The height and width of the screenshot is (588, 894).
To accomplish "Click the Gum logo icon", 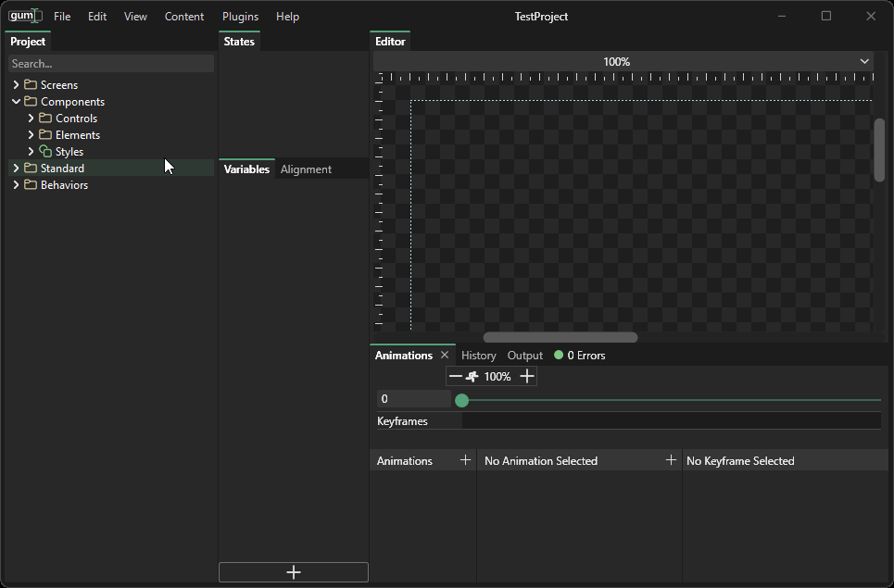I will tap(25, 16).
